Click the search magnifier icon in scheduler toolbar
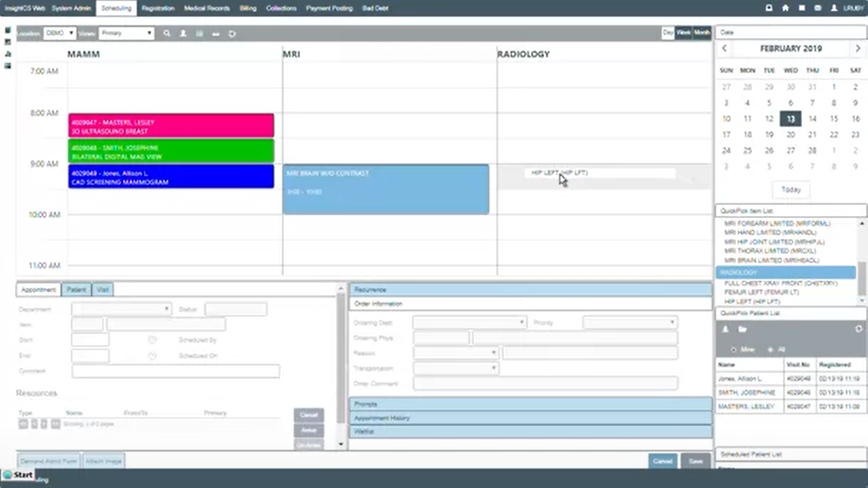This screenshot has height=488, width=868. click(167, 33)
